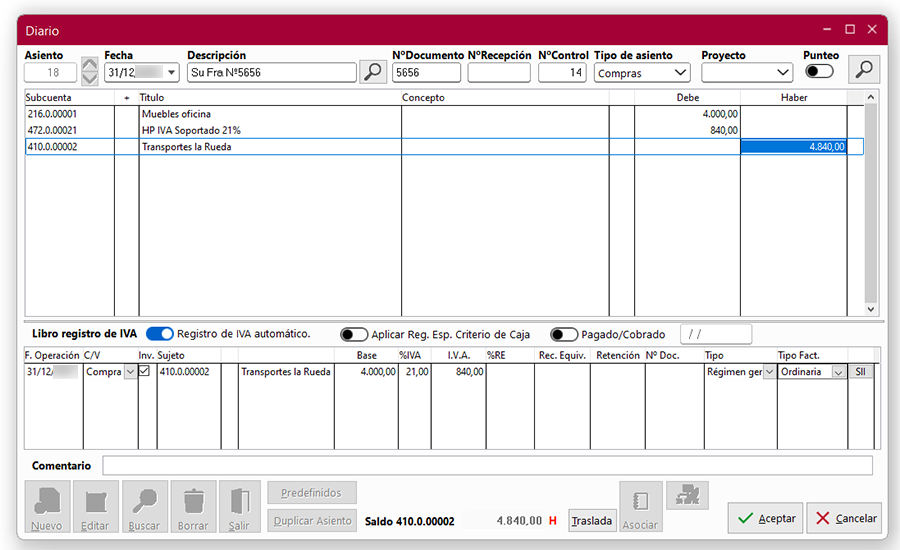Open the Tipo de asiento dropdown
Viewport: 900px width, 550px height.
680,73
